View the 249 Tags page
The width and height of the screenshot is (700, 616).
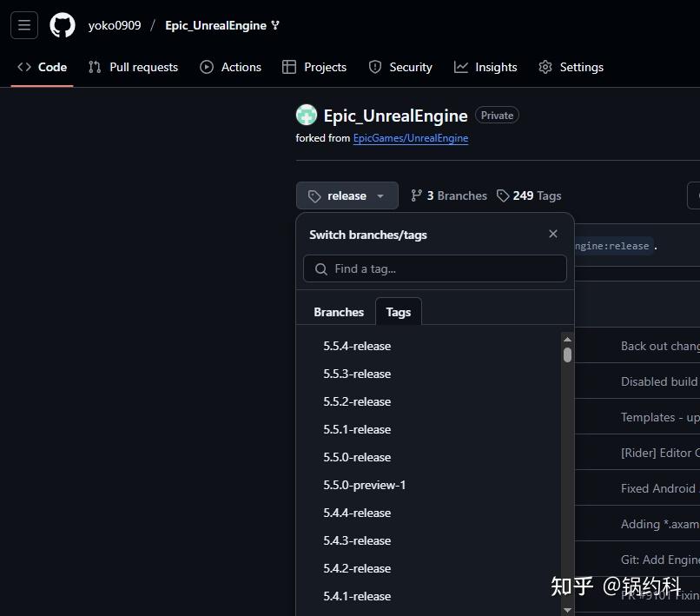(x=529, y=195)
